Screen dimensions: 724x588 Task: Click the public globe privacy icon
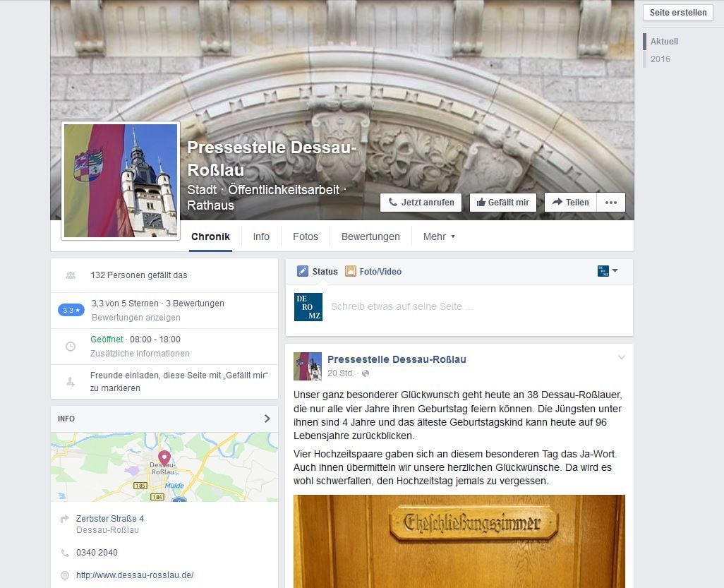click(x=366, y=373)
